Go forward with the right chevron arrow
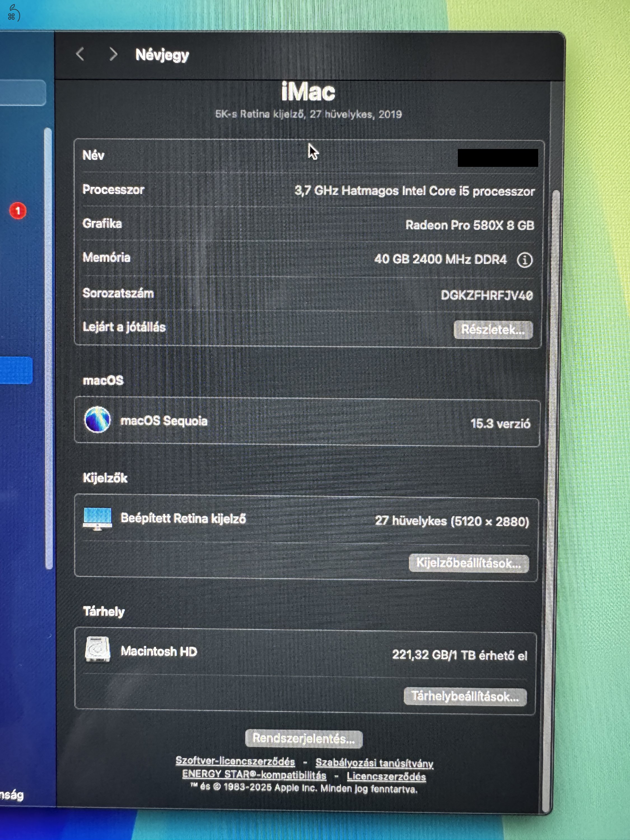Image resolution: width=630 pixels, height=840 pixels. [x=113, y=54]
